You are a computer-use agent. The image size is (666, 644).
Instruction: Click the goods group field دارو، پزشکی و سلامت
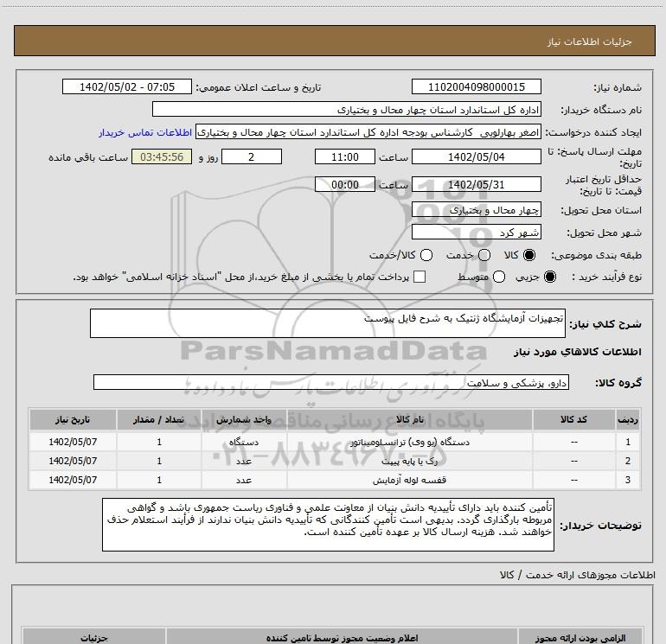[331, 382]
